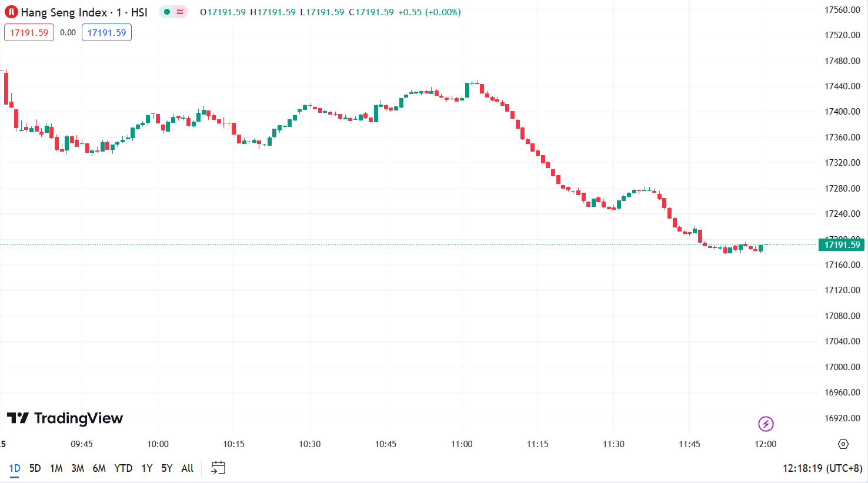Click the green current price label 17191.59
868x483 pixels.
[842, 245]
